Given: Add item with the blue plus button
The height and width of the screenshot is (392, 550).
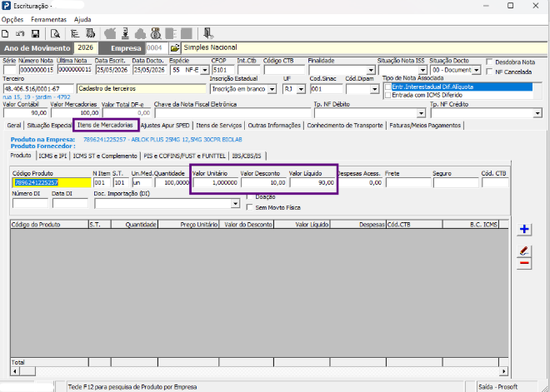Looking at the screenshot, I should (524, 229).
